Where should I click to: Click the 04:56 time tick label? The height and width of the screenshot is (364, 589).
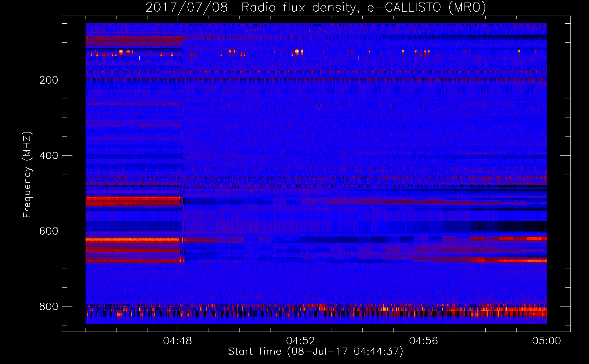coord(424,341)
